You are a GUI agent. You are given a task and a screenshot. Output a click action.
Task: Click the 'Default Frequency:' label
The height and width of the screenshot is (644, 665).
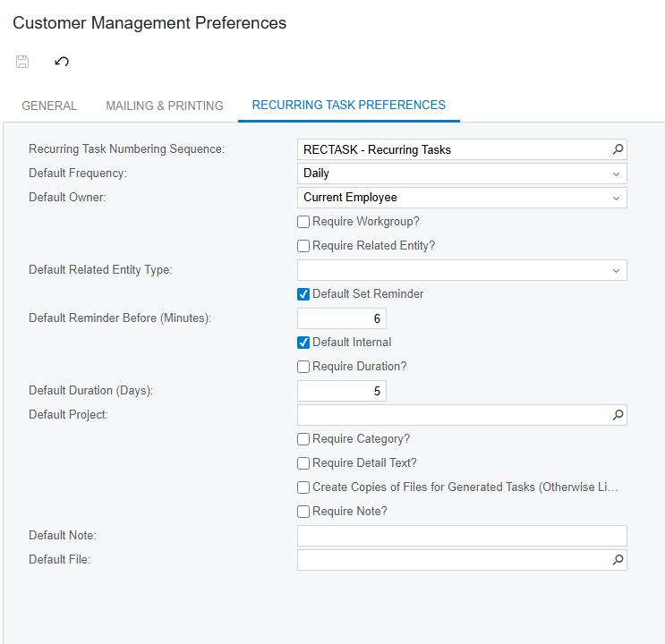(x=78, y=173)
